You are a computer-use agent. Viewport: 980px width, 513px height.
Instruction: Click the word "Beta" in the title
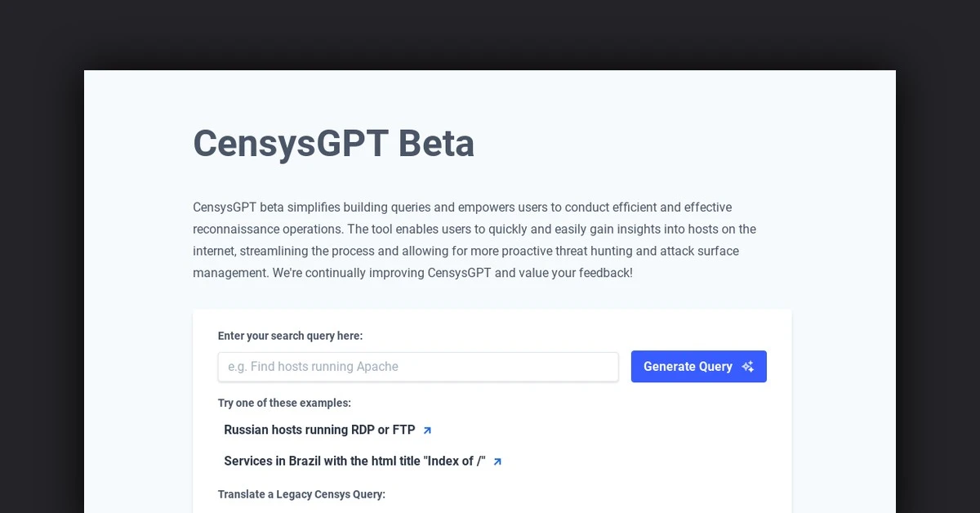436,143
